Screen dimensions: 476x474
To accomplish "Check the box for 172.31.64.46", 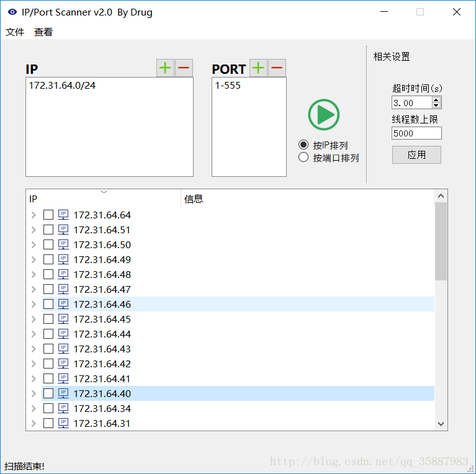I will coord(48,304).
